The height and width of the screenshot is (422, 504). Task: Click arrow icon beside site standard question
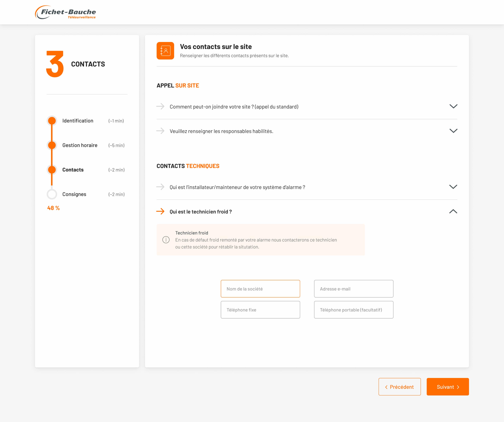[160, 106]
